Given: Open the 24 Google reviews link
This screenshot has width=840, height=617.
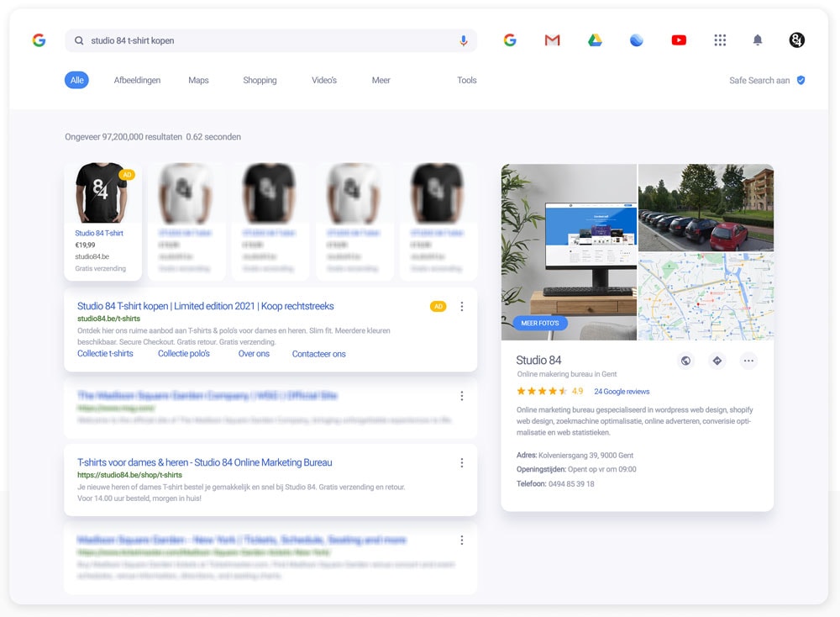Looking at the screenshot, I should pyautogui.click(x=622, y=392).
